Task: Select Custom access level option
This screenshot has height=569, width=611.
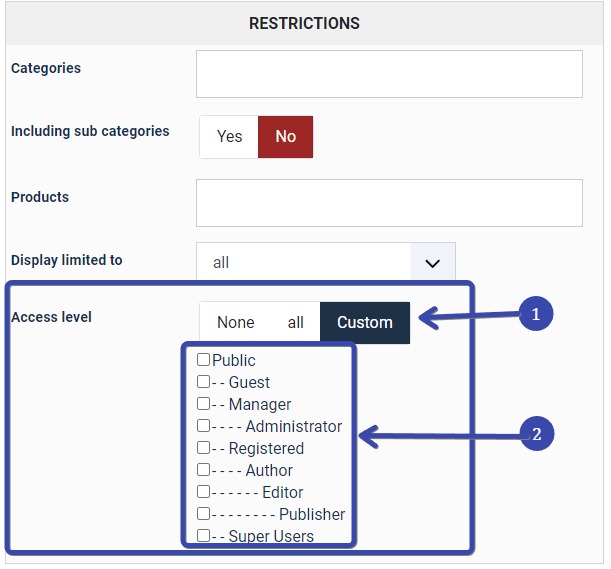Action: [x=365, y=322]
